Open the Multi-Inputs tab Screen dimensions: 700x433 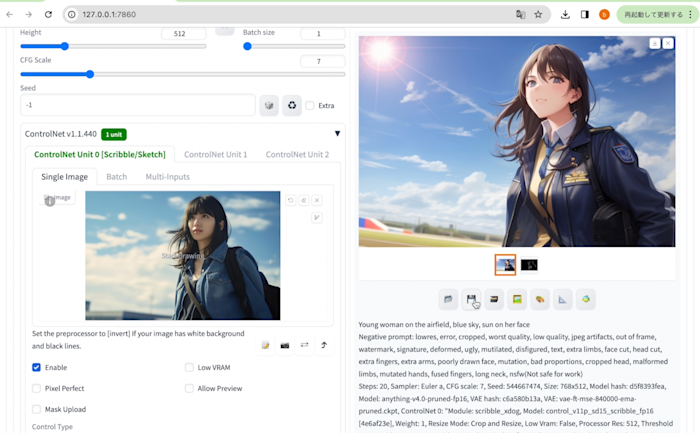click(167, 177)
